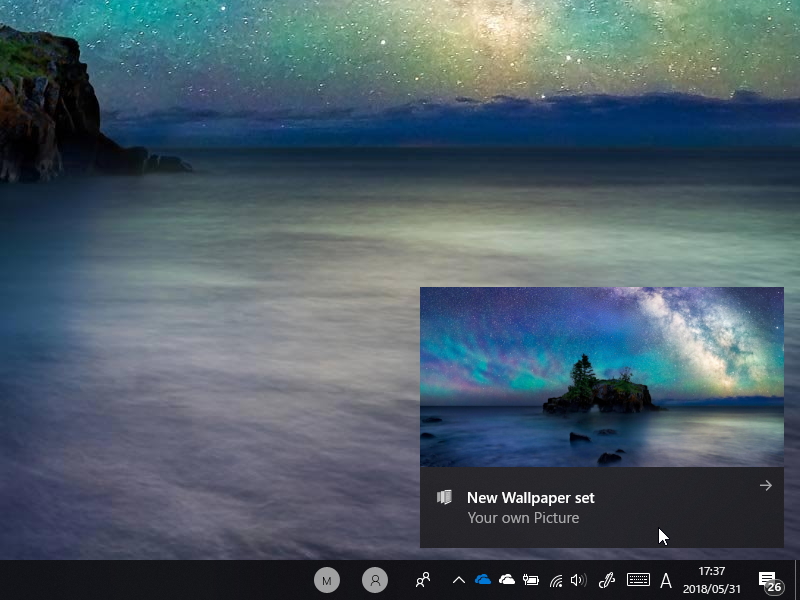Switch the IME input mode 'A' indicator

(x=665, y=581)
